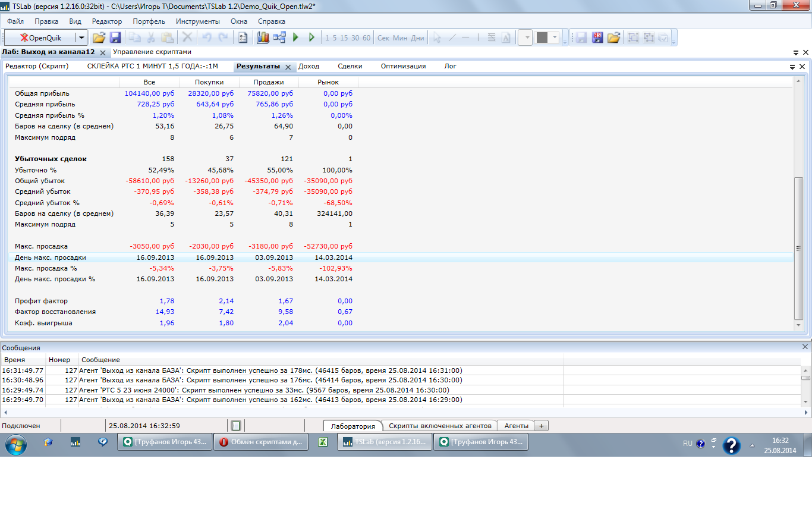Click the properties sheet toolbar icon
The image size is (812, 512).
point(243,37)
